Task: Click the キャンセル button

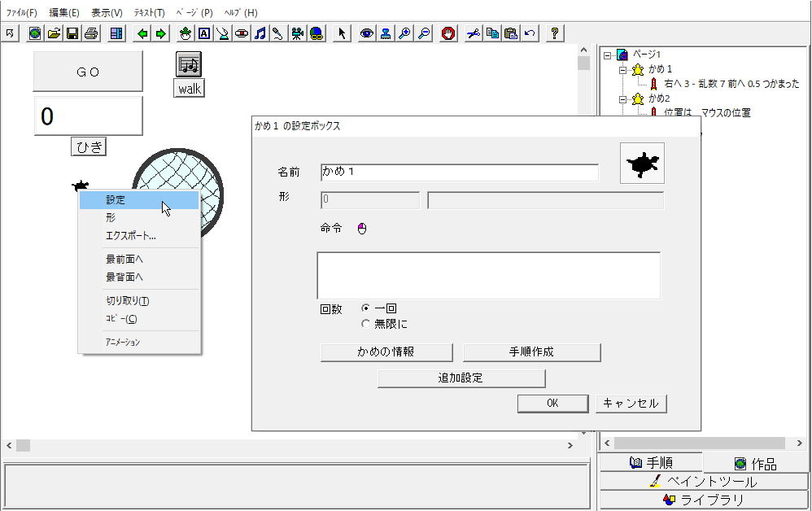Action: click(x=631, y=404)
